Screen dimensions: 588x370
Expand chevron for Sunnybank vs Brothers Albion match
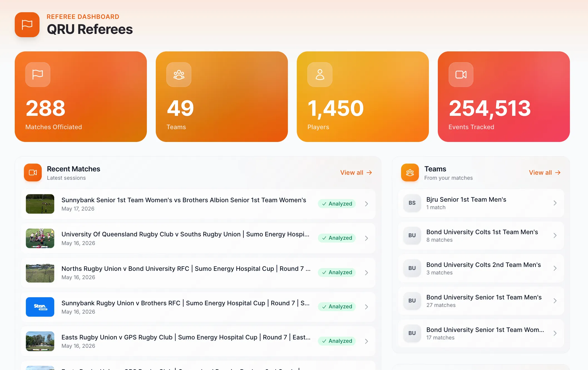[x=367, y=204]
